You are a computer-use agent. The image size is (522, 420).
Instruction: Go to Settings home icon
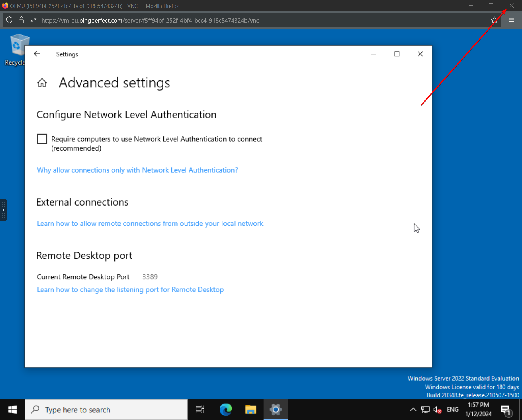coord(42,83)
